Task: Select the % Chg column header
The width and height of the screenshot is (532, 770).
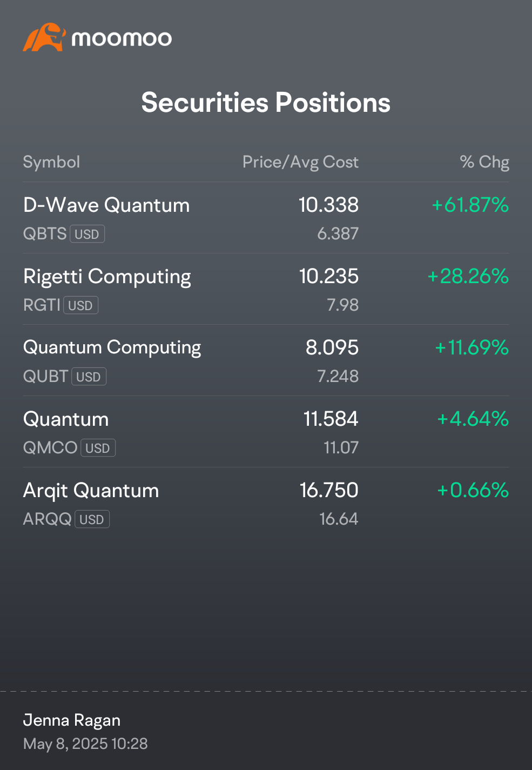Action: click(484, 162)
